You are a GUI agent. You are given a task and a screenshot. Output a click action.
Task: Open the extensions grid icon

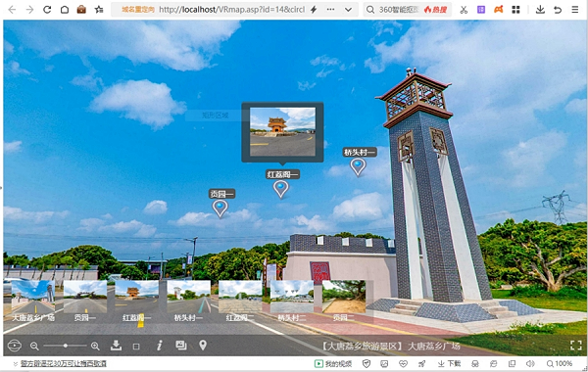[516, 10]
